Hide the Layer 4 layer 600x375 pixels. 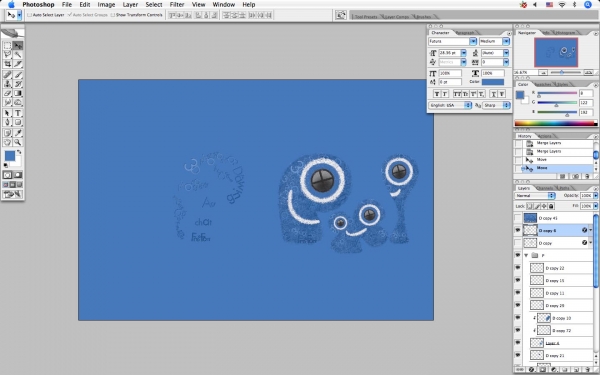[518, 342]
